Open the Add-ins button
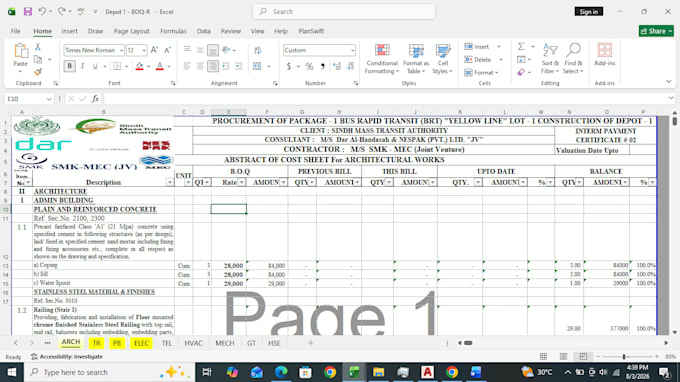 (605, 55)
